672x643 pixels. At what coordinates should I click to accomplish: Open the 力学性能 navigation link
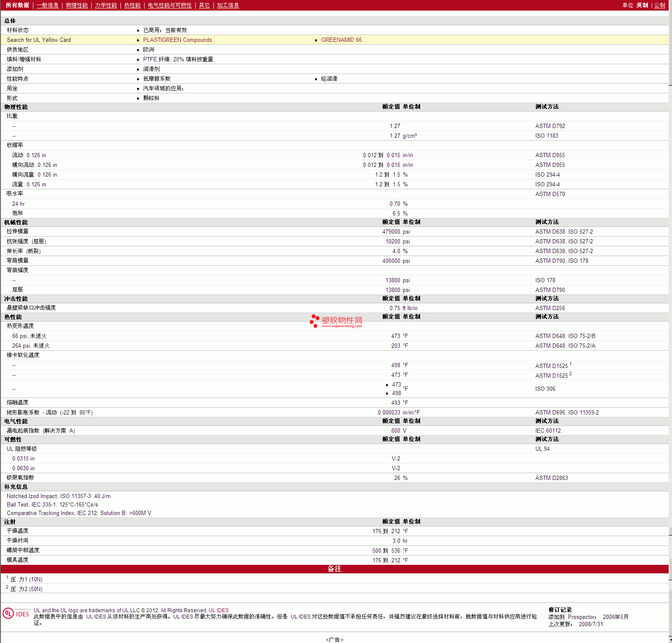pos(106,5)
